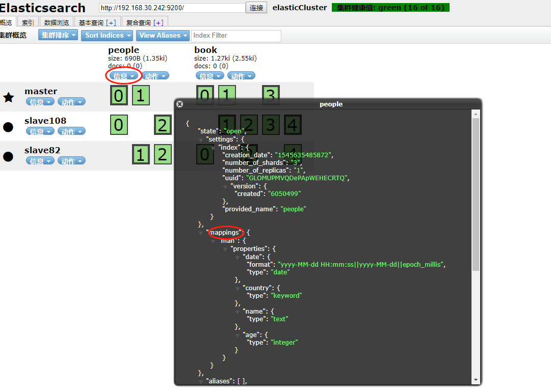Open the 集群排序 dropdown
This screenshot has height=392, width=551.
tap(58, 35)
